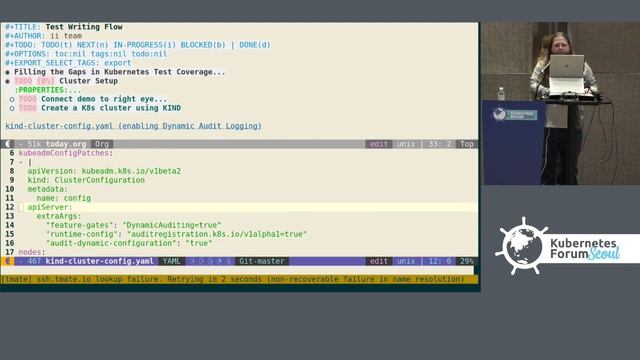Click the "audit-dynamic-configuration": "true" line
This screenshot has width=640, height=360.
(x=129, y=243)
